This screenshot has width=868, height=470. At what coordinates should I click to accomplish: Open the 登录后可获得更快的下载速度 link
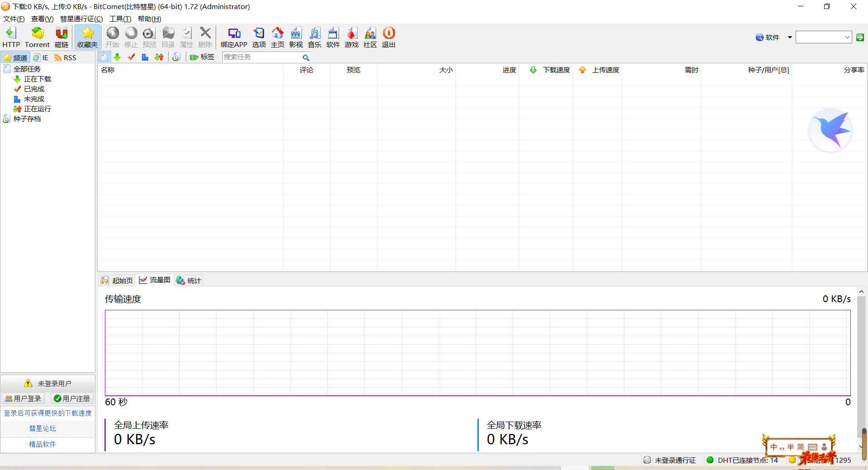click(47, 413)
